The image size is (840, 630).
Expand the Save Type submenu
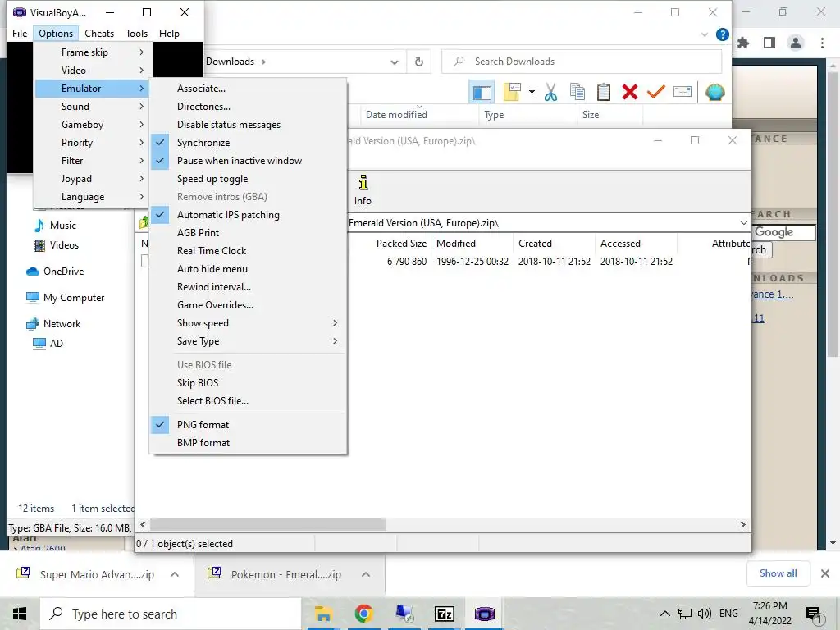pyautogui.click(x=248, y=341)
